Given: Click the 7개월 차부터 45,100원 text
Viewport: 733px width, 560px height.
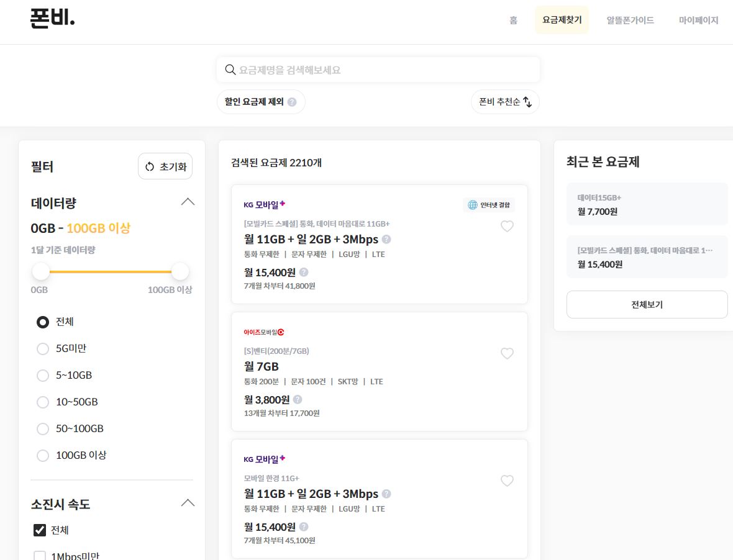Looking at the screenshot, I should pos(280,540).
